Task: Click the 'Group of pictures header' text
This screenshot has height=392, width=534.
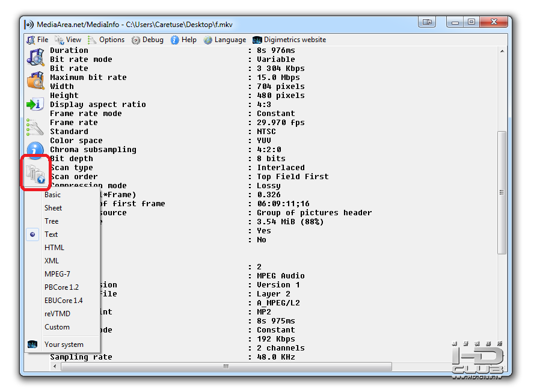Action: click(315, 213)
